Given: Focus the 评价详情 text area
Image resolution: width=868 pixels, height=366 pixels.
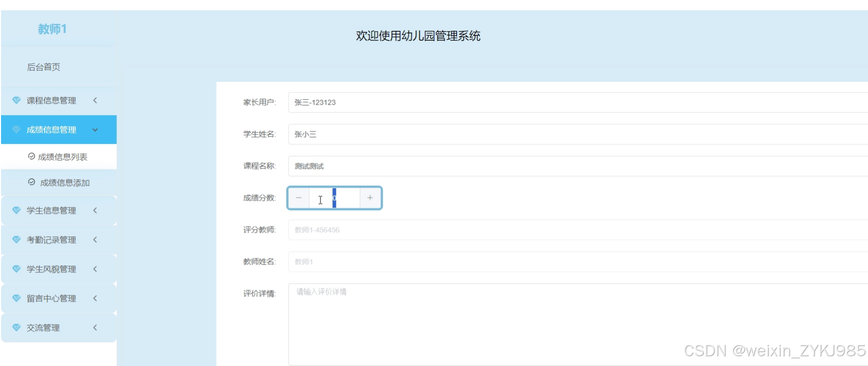Looking at the screenshot, I should [x=578, y=324].
